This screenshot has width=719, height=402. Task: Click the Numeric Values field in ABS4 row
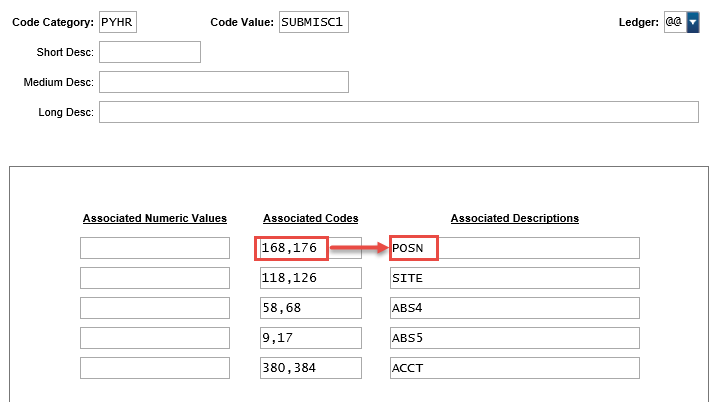pos(155,308)
